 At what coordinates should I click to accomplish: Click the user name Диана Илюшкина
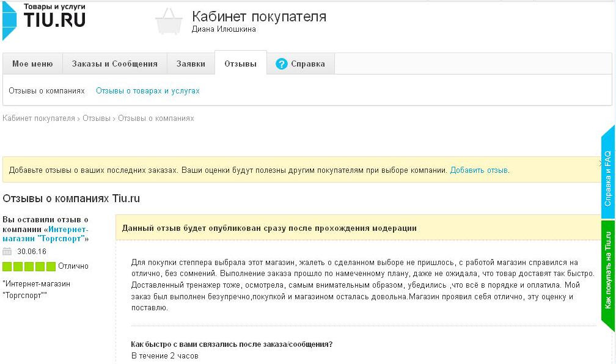click(x=224, y=29)
